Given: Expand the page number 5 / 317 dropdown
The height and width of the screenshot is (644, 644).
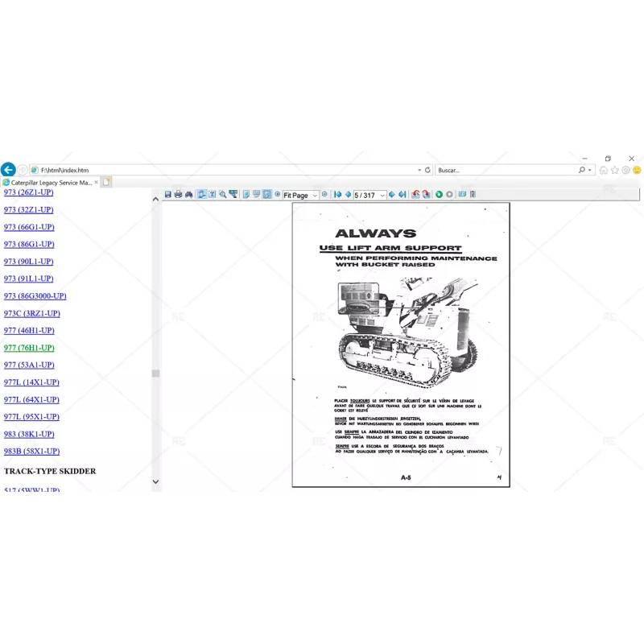Looking at the screenshot, I should tap(382, 196).
